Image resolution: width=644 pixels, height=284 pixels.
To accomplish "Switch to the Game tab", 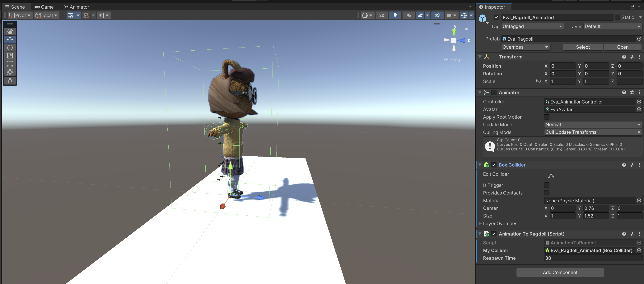I will coord(44,7).
